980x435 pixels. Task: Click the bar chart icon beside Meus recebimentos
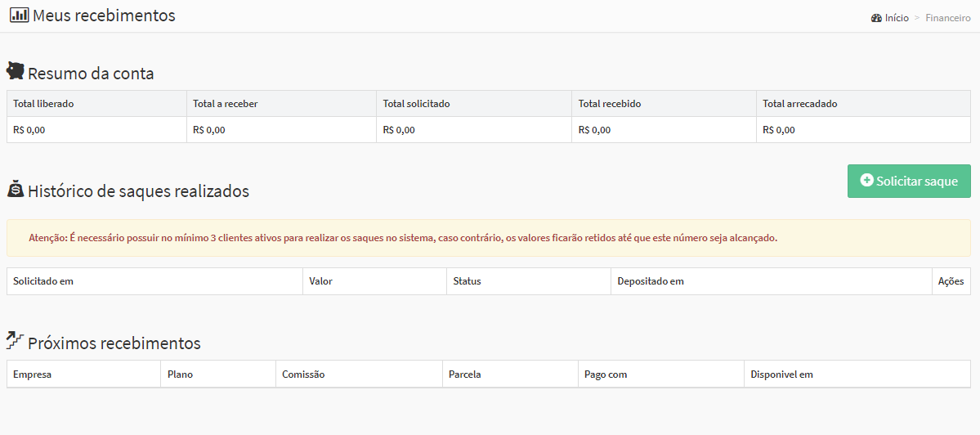[19, 15]
